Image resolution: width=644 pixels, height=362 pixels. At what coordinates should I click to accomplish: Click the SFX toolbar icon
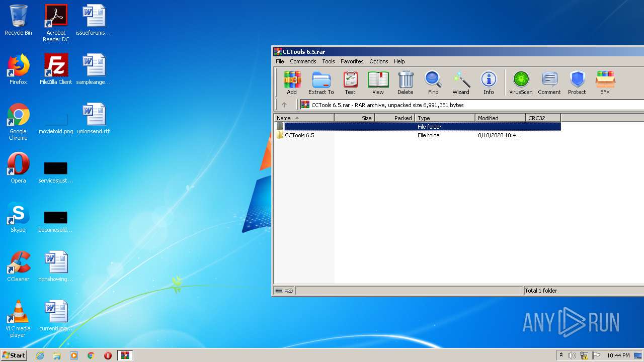[x=605, y=82]
